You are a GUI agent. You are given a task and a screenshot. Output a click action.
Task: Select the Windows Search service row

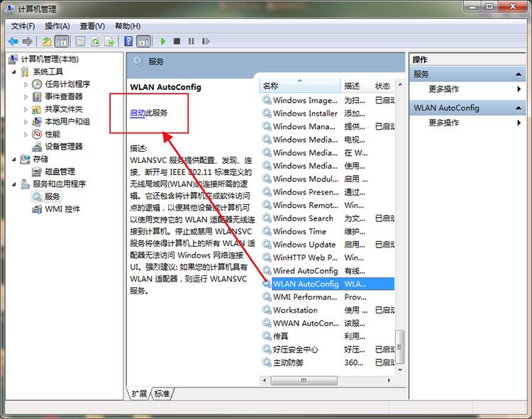coord(328,218)
